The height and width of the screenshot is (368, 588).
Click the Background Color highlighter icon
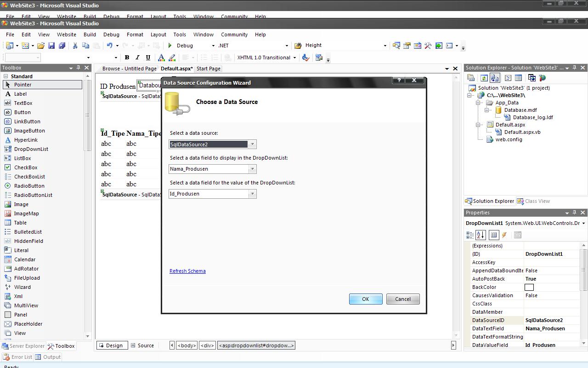(x=172, y=57)
